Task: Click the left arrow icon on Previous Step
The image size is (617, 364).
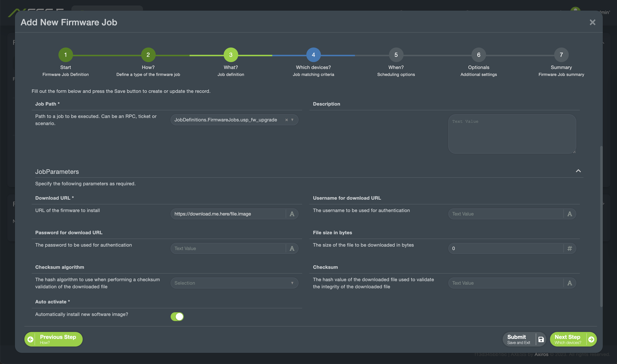Action: pyautogui.click(x=30, y=339)
